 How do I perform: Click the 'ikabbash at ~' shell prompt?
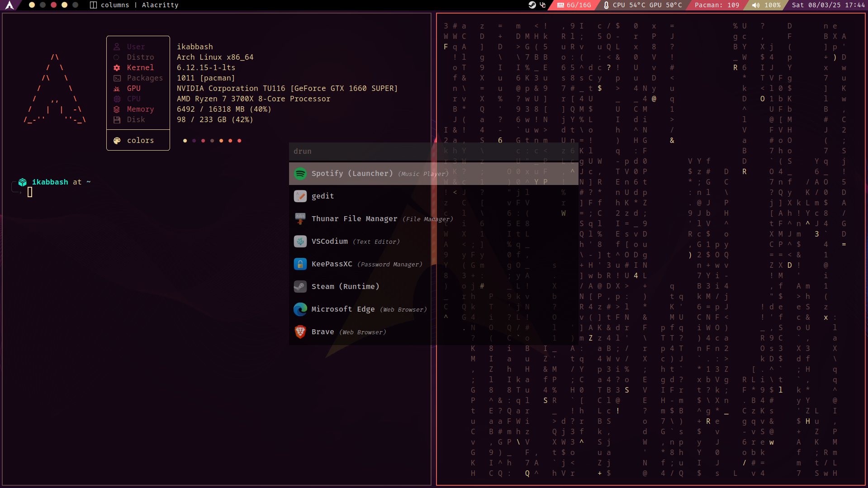(62, 182)
